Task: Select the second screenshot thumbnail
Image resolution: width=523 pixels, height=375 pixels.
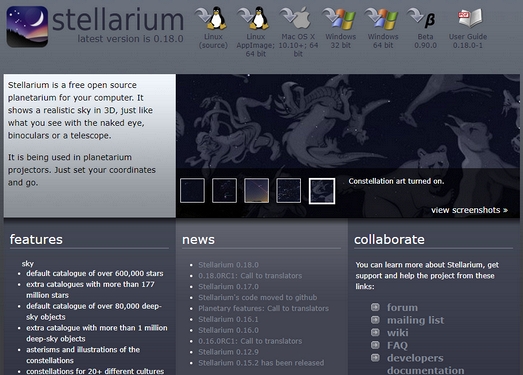Action: (224, 191)
